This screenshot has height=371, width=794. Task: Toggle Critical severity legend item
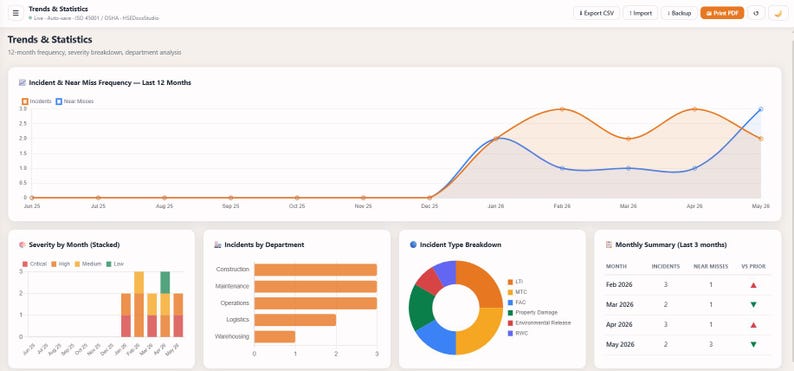click(x=35, y=264)
